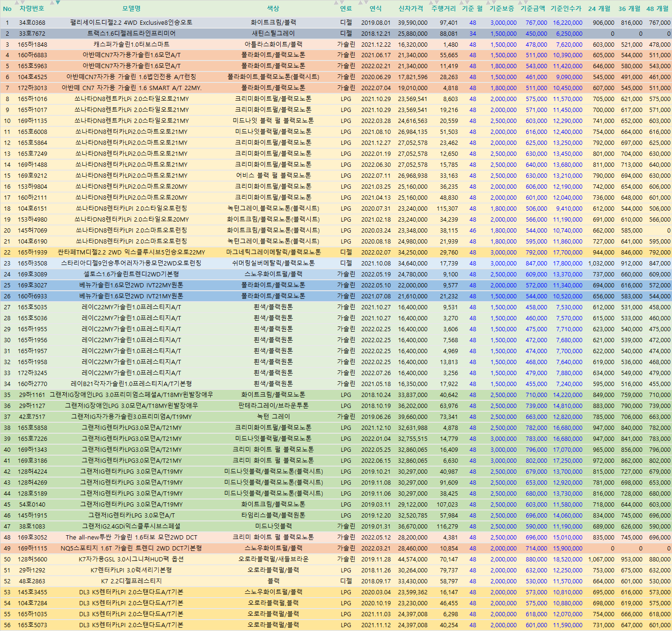Click license plate cell 160하6933
The height and width of the screenshot is (631, 672).
pos(32,296)
